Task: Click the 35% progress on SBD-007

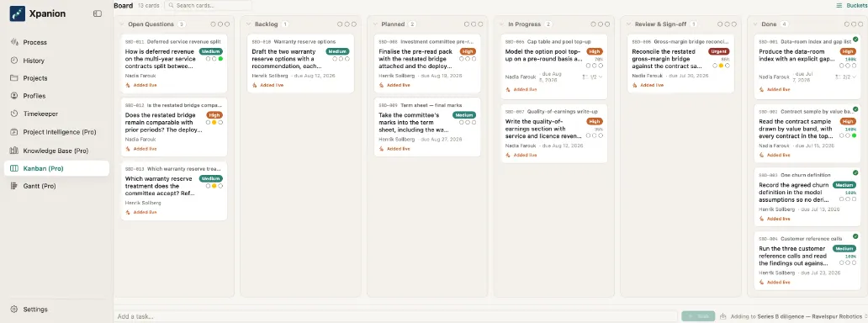Action: point(598,129)
